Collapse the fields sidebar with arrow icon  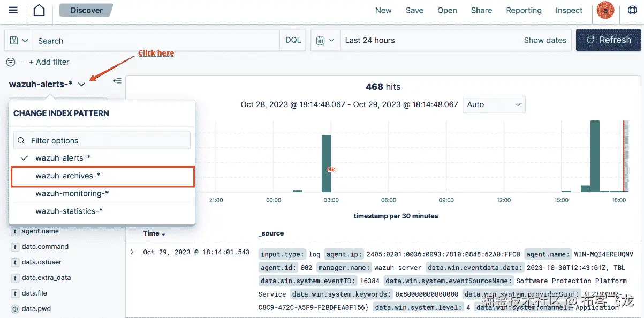click(x=117, y=81)
